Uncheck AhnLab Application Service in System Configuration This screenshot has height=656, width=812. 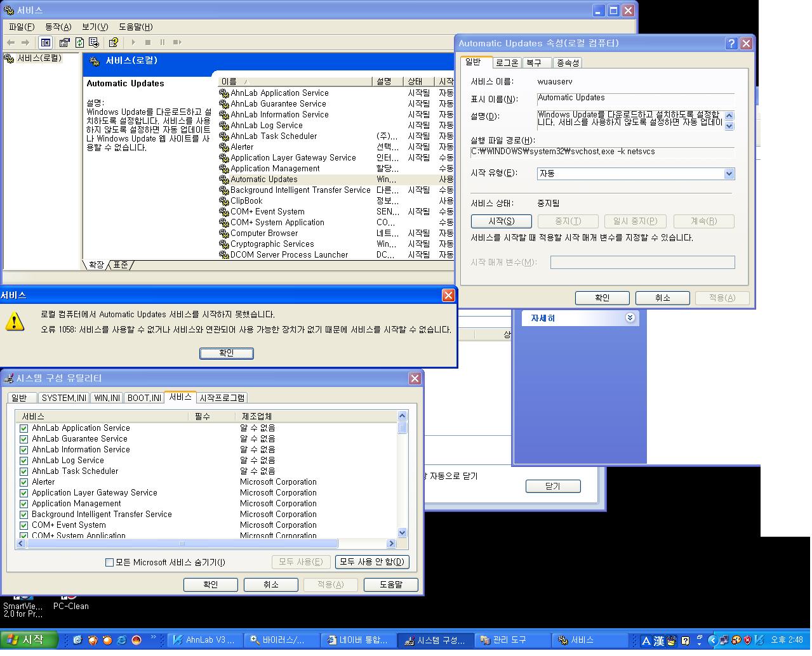click(24, 428)
